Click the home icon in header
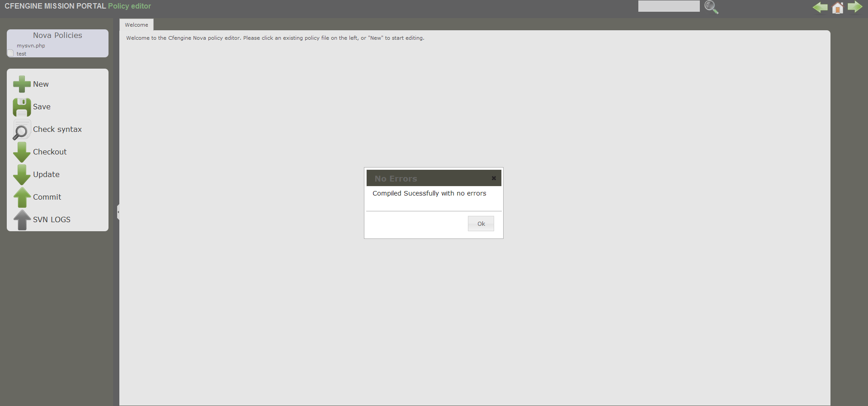This screenshot has width=868, height=406. coord(838,8)
